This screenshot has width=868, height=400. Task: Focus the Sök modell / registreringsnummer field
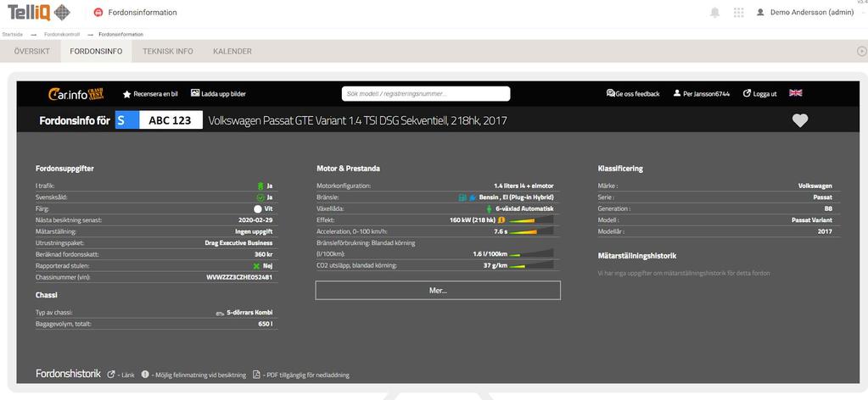click(426, 94)
